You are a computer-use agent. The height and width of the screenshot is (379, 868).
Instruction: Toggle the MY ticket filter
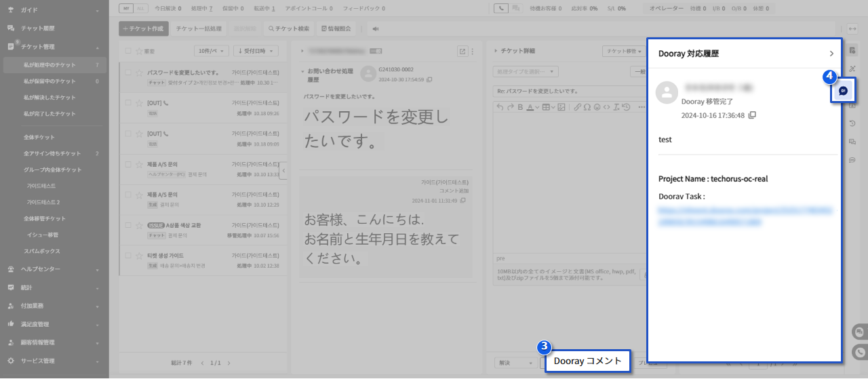pyautogui.click(x=126, y=8)
